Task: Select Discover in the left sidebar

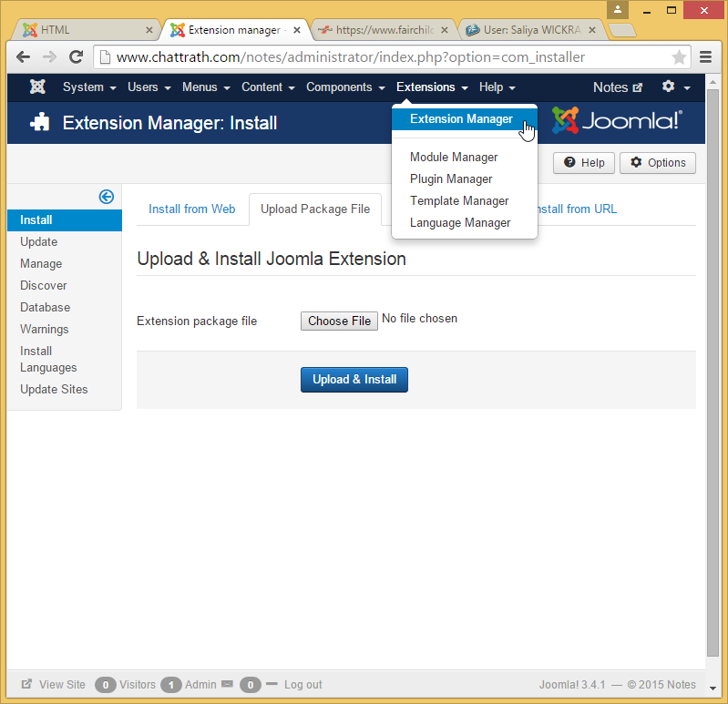Action: click(44, 286)
